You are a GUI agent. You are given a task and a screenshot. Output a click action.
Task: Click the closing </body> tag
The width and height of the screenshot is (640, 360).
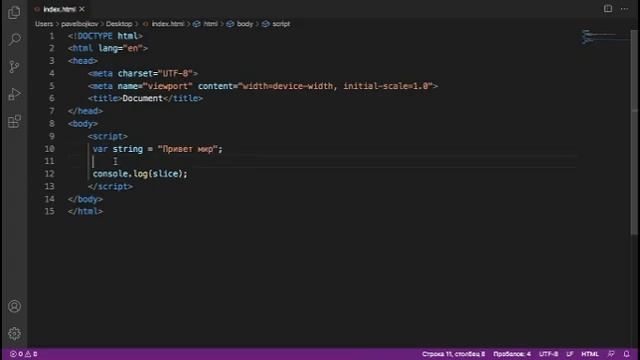tap(85, 199)
